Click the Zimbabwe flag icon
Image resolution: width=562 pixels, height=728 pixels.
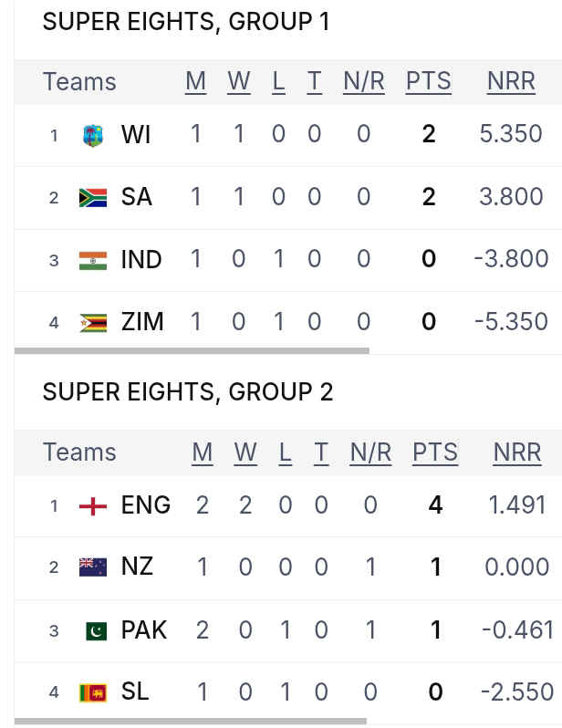click(93, 323)
